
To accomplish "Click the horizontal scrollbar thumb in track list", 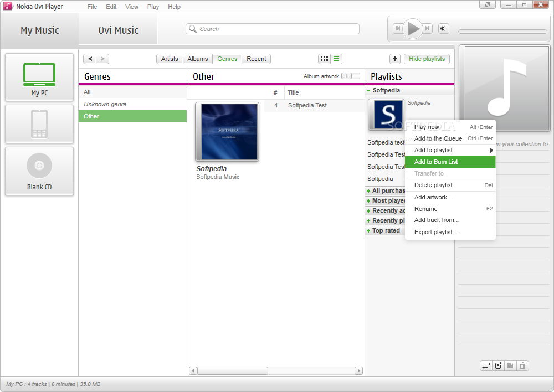I will pos(233,370).
